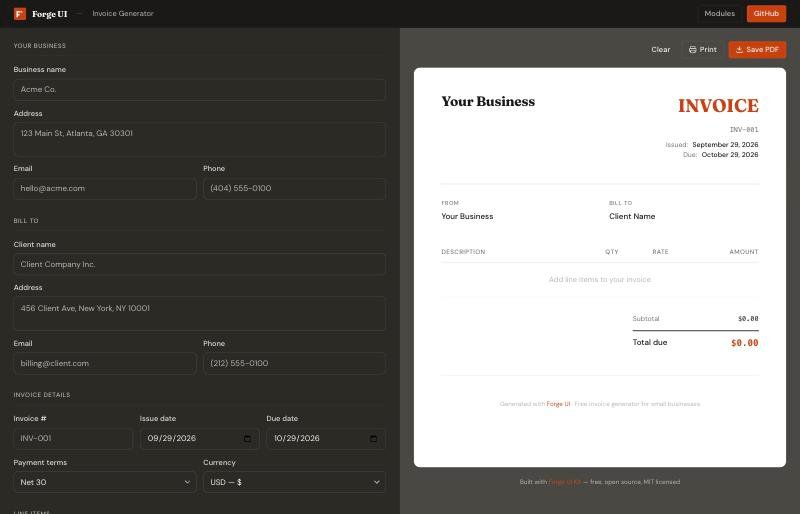Expand the Payment terms dropdown
The width and height of the screenshot is (800, 514).
click(x=105, y=482)
